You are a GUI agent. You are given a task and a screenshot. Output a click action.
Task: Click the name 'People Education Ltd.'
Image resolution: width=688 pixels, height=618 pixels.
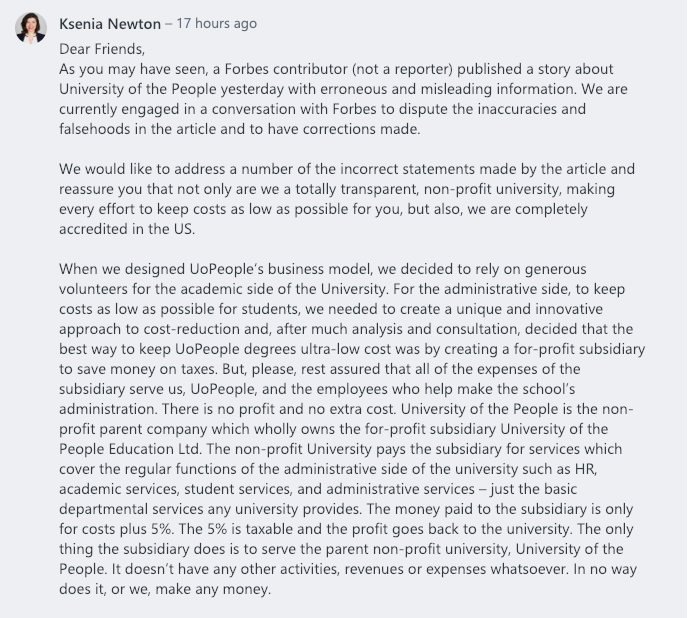131,449
